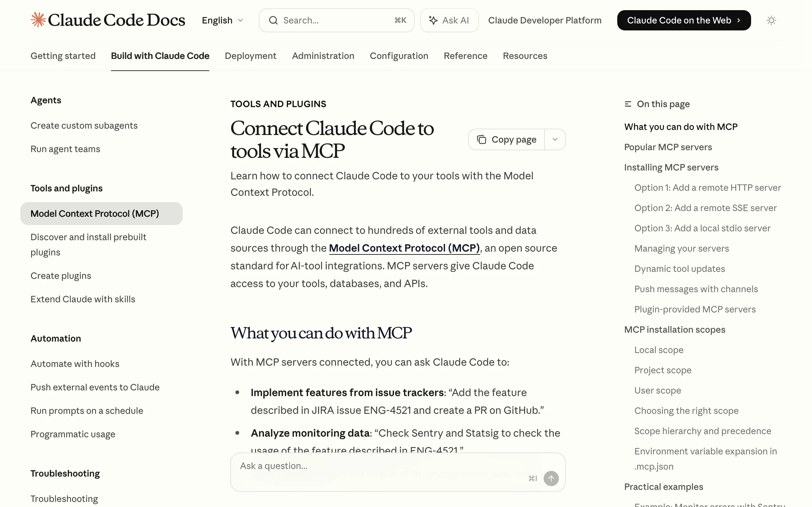Click the Claude starburst logo icon
Screen dimensions: 812x507
click(38, 20)
